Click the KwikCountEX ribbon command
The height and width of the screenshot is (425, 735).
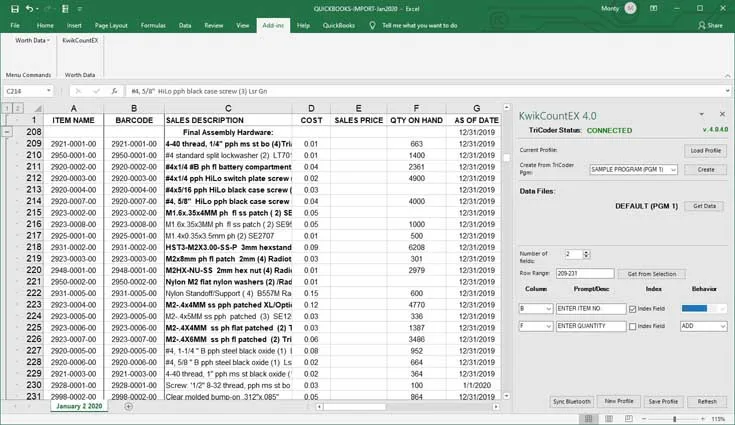[x=80, y=40]
